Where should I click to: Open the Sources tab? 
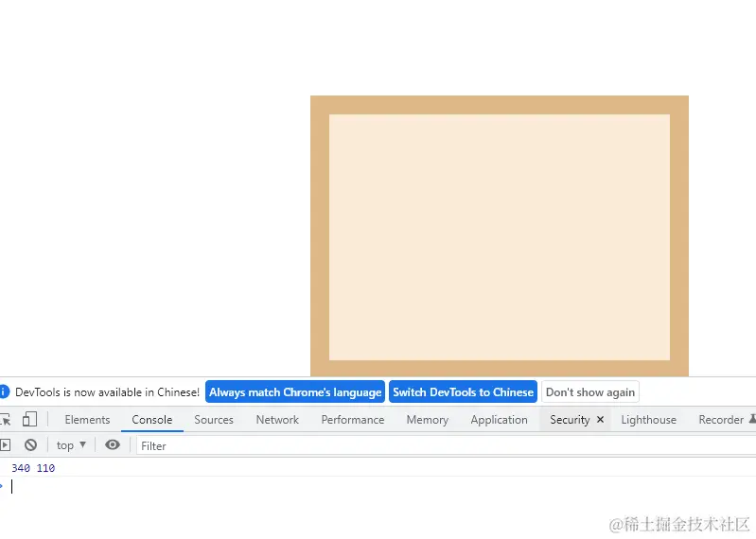pyautogui.click(x=214, y=420)
